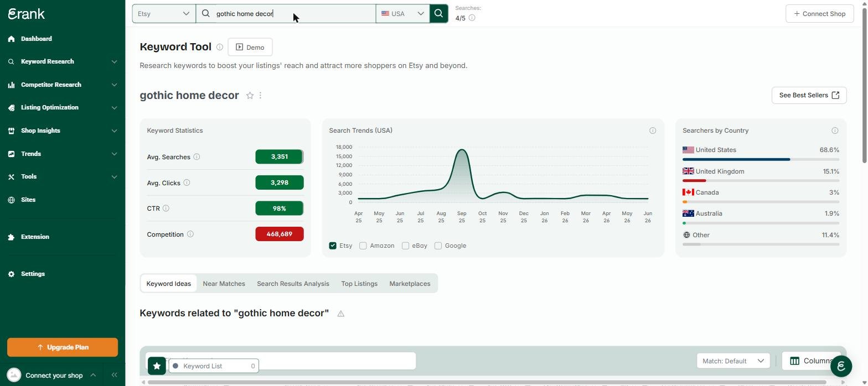This screenshot has height=386, width=868.
Task: Click Avg. Searches info icon
Action: point(197,157)
